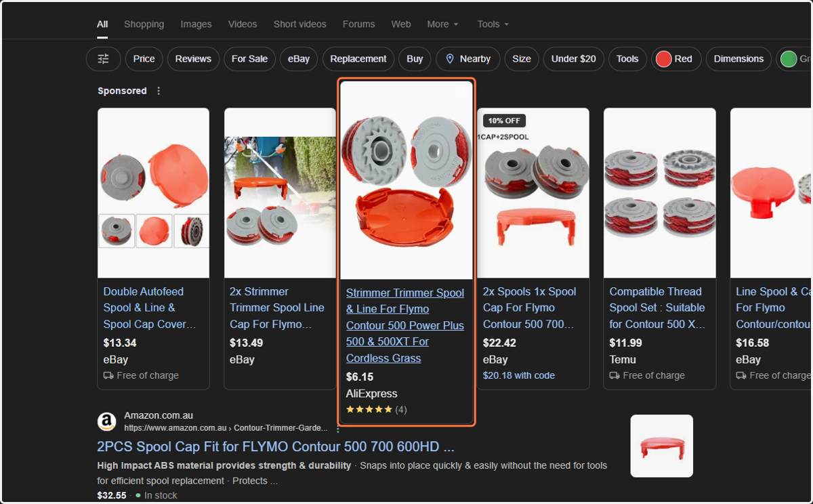Viewport: 813px width, 504px height.
Task: Open 2PCS Spool Cap Fit for FLYMO result
Action: tap(276, 447)
